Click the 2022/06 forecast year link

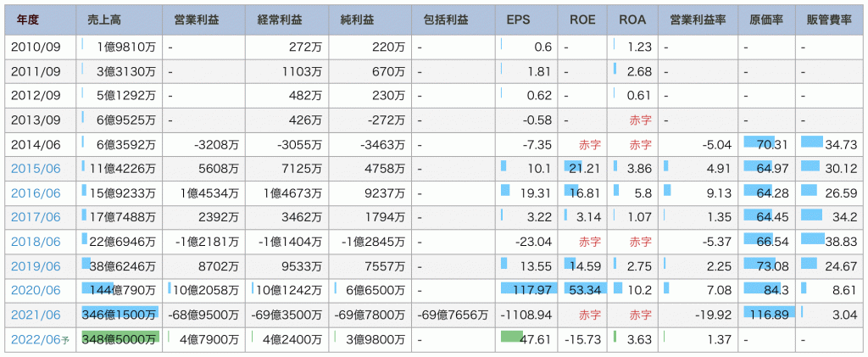coord(36,338)
